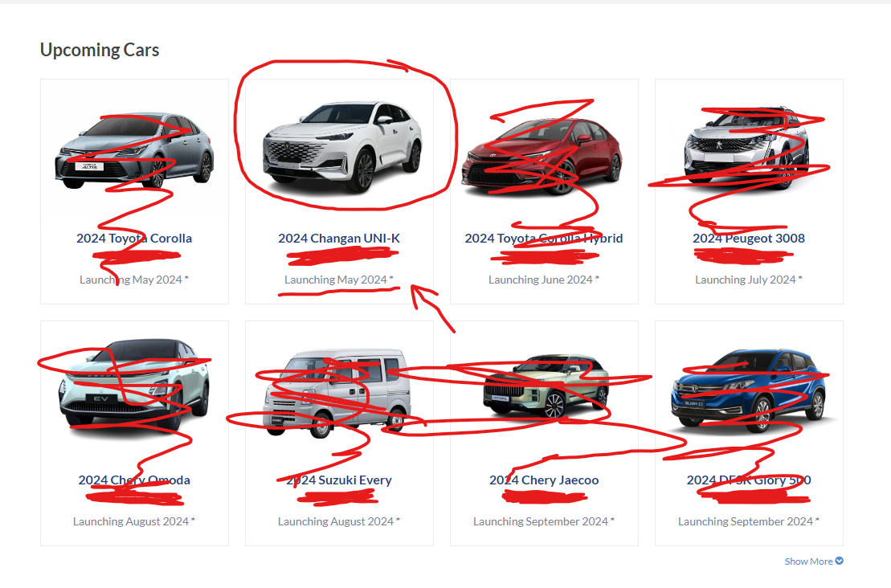891x588 pixels.
Task: Open the 2024 Chery Jaecoo link
Action: (544, 480)
